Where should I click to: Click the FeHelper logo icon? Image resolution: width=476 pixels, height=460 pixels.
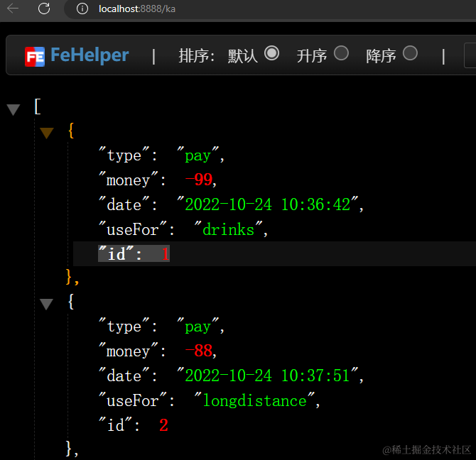coord(35,57)
